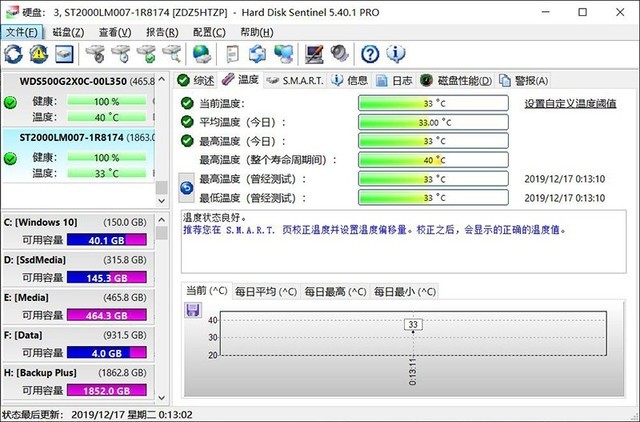Open the 日志 log tab
The width and height of the screenshot is (640, 422).
(394, 80)
